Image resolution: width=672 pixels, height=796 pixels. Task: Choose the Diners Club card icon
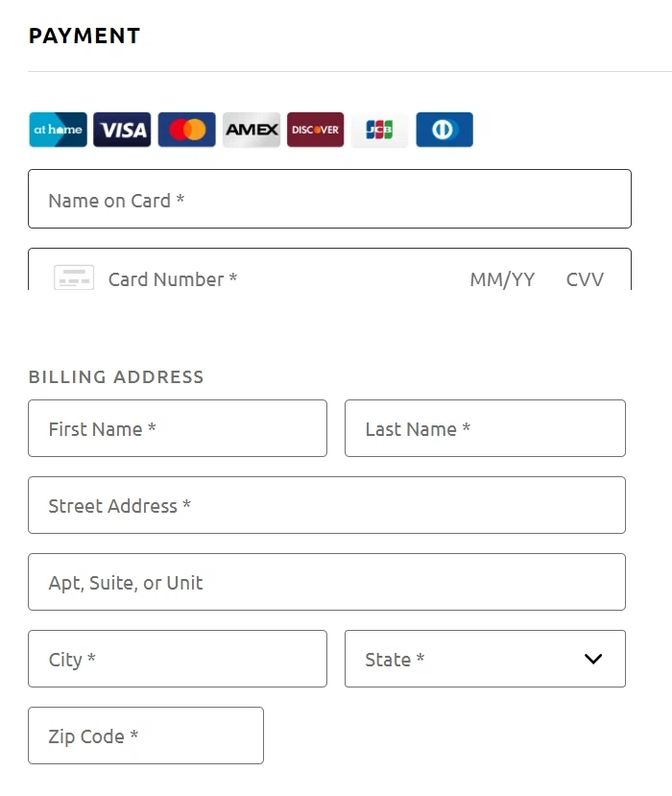[x=444, y=130]
